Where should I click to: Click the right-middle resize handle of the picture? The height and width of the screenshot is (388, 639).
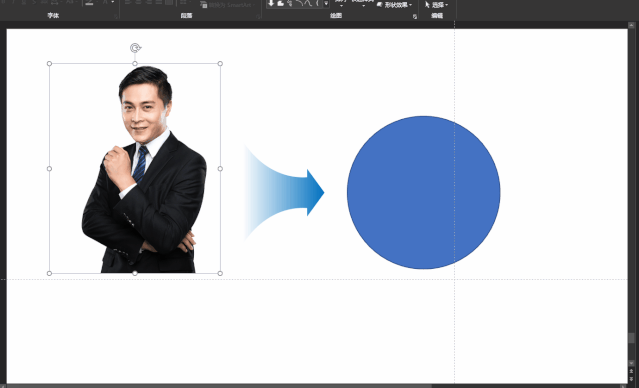click(220, 168)
